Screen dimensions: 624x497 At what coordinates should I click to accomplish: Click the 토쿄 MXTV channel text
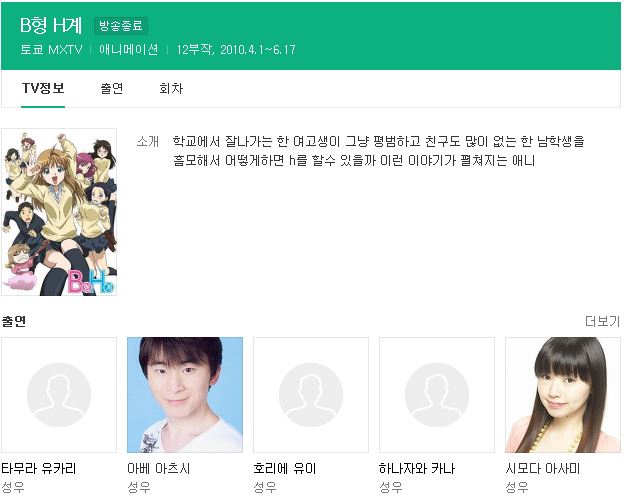51,50
